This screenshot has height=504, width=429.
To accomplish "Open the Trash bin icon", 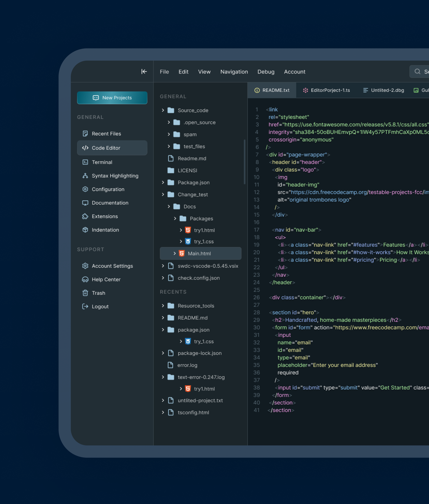I will coord(85,293).
